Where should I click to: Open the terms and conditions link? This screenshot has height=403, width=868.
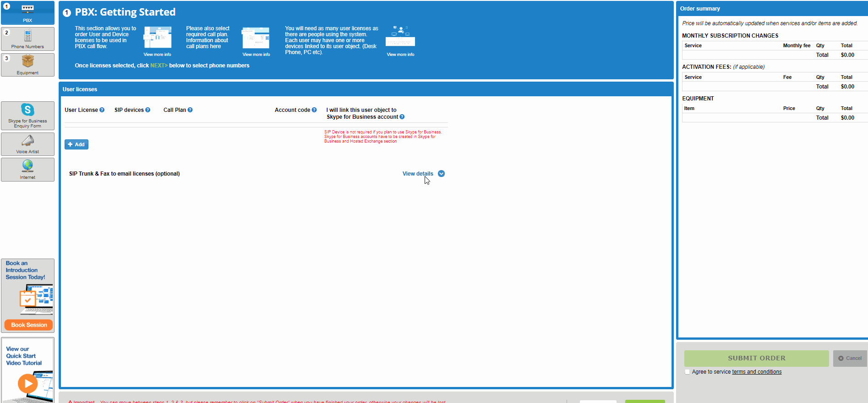click(x=757, y=372)
